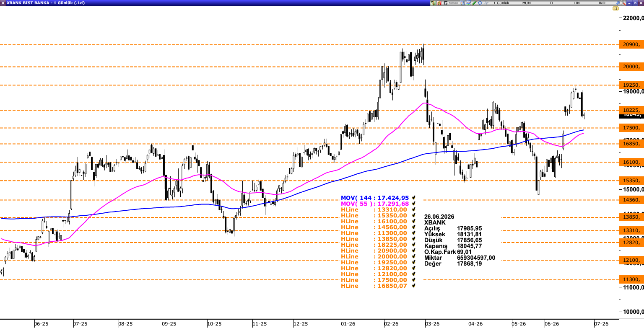The height and width of the screenshot is (328, 644).
Task: Toggle checkmark for HLine 13310,00
Action: 413,209
